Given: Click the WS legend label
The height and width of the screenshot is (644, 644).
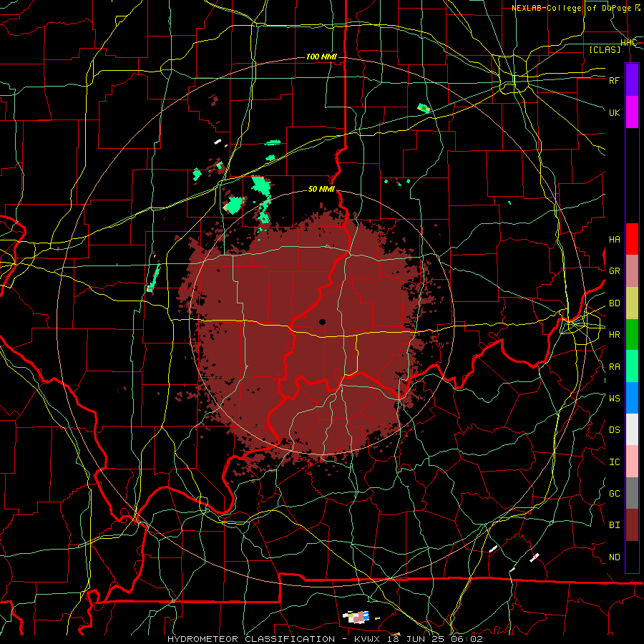Looking at the screenshot, I should click(x=614, y=398).
